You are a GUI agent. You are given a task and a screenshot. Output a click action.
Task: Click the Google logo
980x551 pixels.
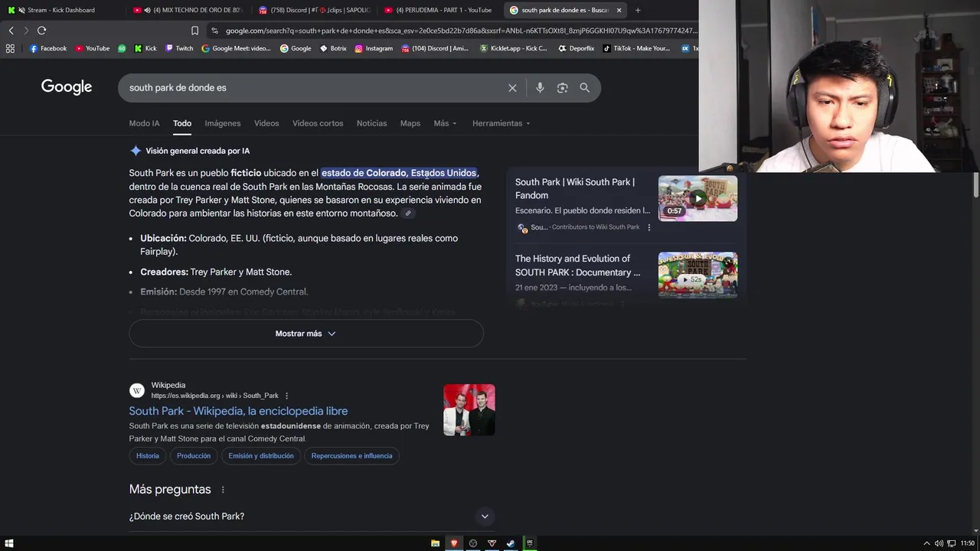pyautogui.click(x=67, y=87)
